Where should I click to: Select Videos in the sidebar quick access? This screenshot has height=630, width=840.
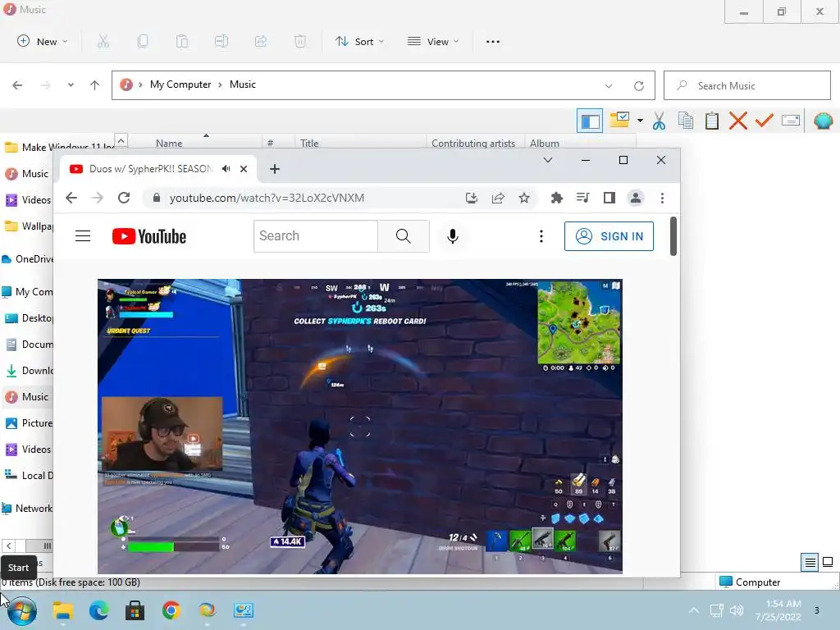pyautogui.click(x=28, y=200)
